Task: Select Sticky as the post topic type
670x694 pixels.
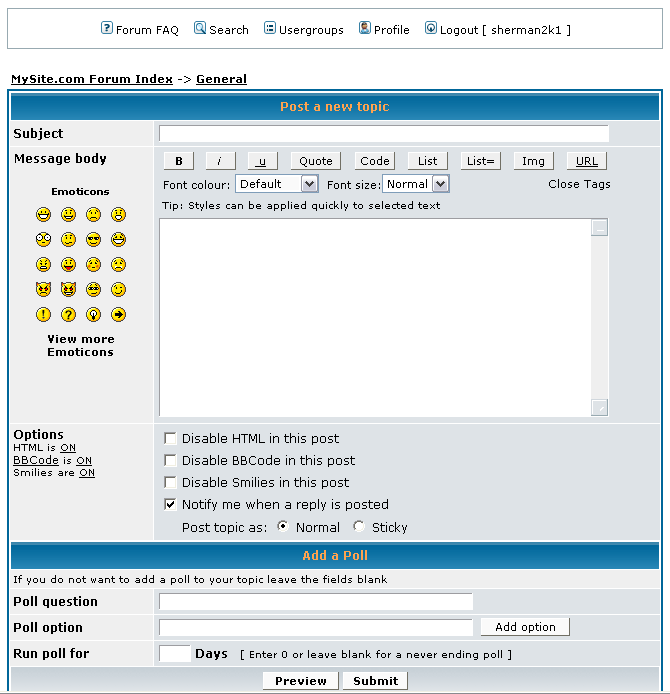Action: click(x=358, y=527)
